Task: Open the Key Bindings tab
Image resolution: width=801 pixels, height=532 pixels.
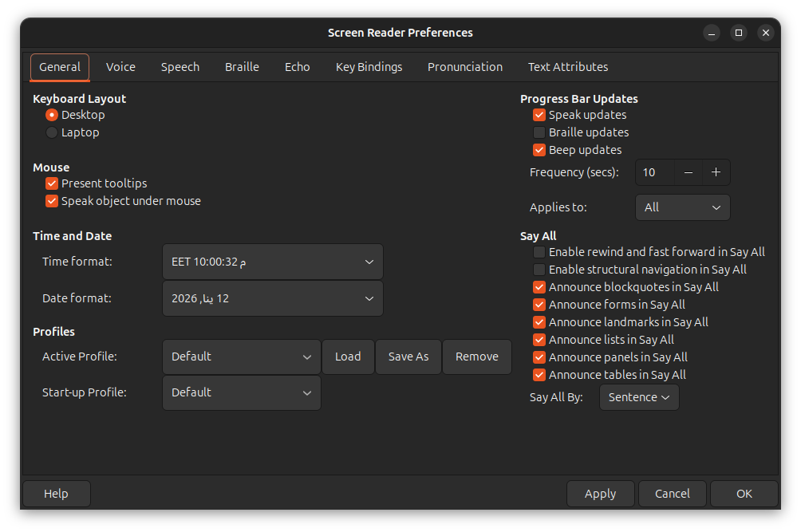Action: (369, 67)
